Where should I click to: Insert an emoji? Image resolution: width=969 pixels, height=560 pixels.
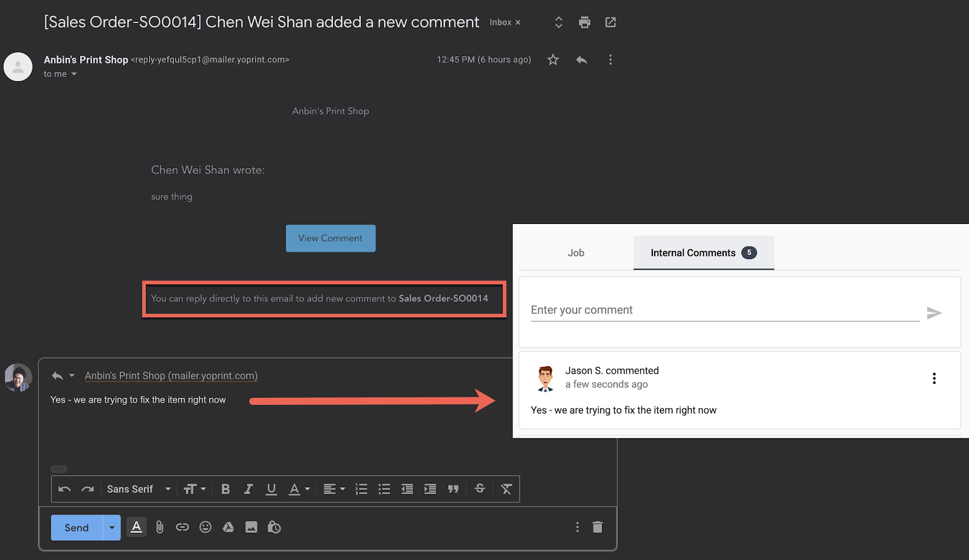point(205,527)
